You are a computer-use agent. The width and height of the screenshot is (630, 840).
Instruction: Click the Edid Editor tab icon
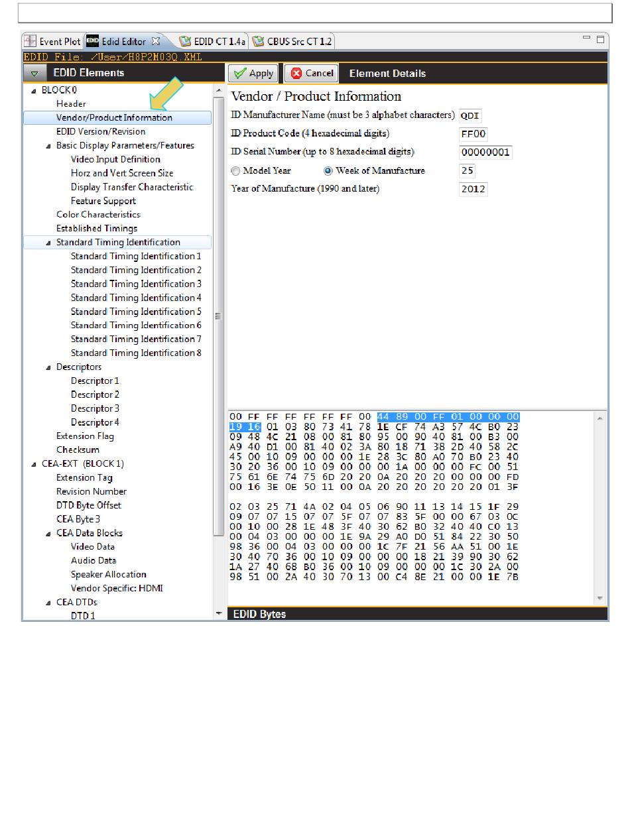pyautogui.click(x=92, y=41)
